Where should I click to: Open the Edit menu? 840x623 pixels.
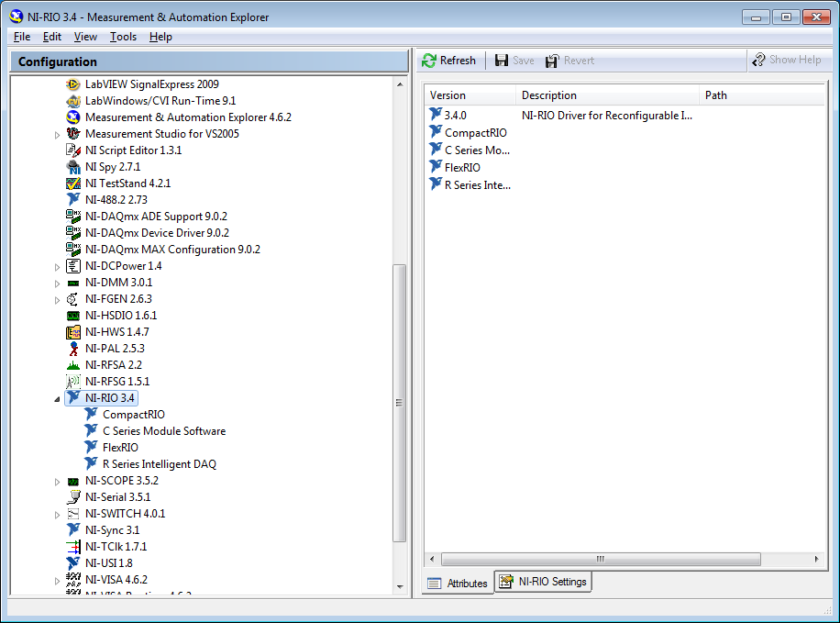(x=52, y=37)
